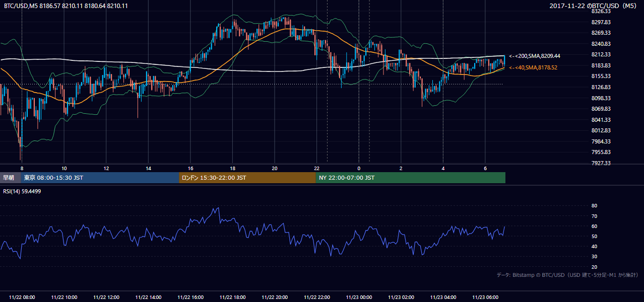Click the 11/23 02:00 date label
644x302 pixels.
click(401, 297)
